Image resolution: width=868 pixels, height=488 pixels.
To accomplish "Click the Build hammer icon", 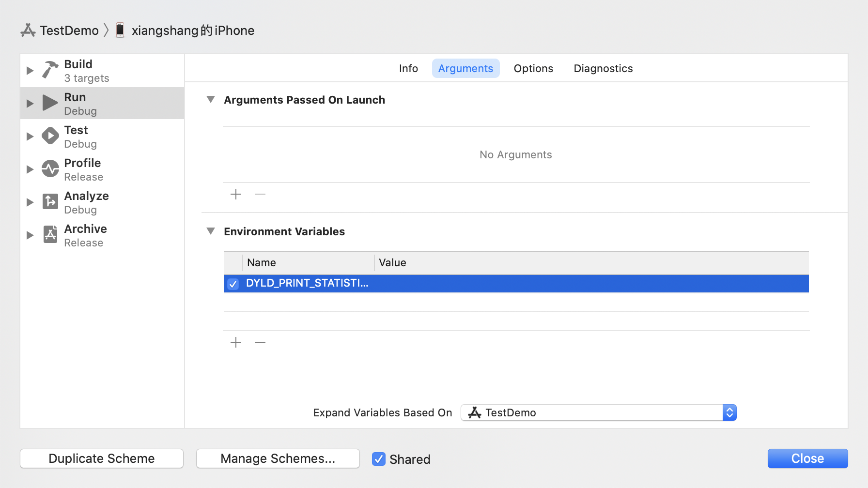I will coord(50,70).
